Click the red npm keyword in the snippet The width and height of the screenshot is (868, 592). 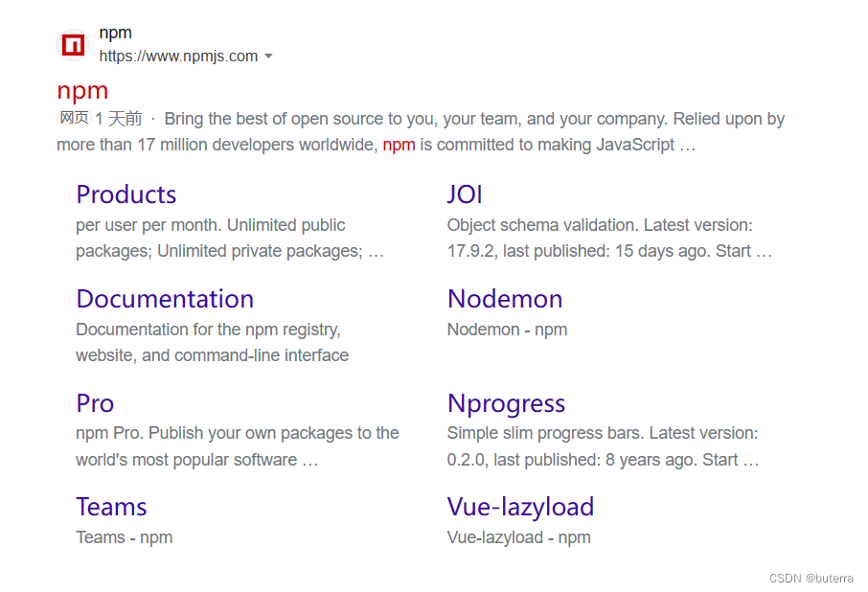(399, 146)
